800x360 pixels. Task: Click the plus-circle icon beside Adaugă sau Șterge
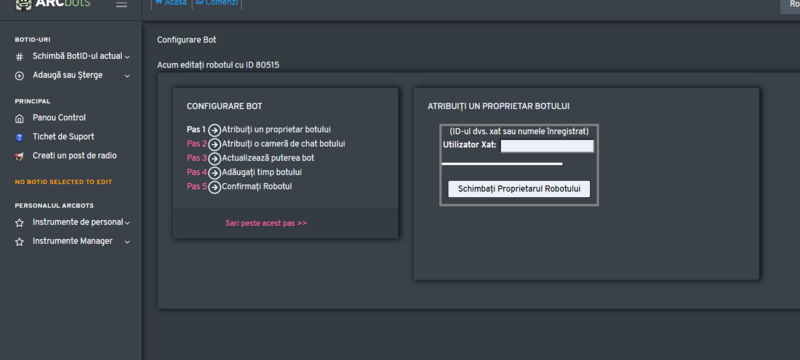[19, 75]
